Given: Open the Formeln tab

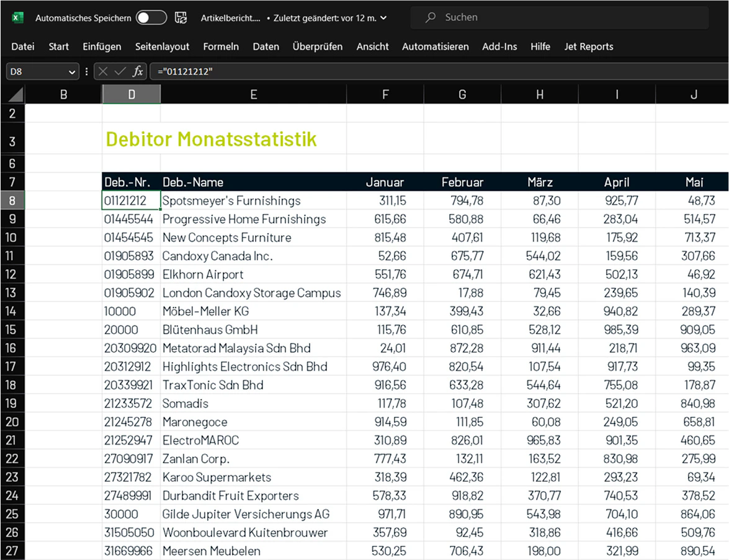Looking at the screenshot, I should click(221, 47).
